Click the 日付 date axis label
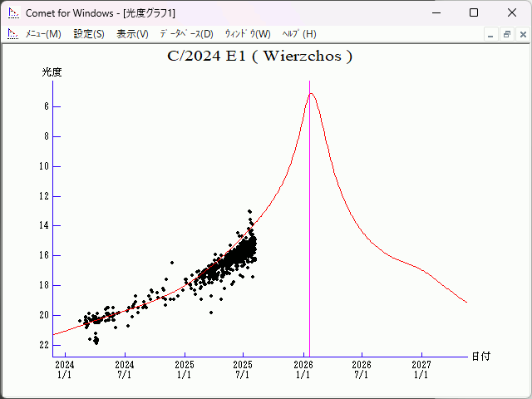Image resolution: width=532 pixels, height=399 pixels. click(480, 356)
